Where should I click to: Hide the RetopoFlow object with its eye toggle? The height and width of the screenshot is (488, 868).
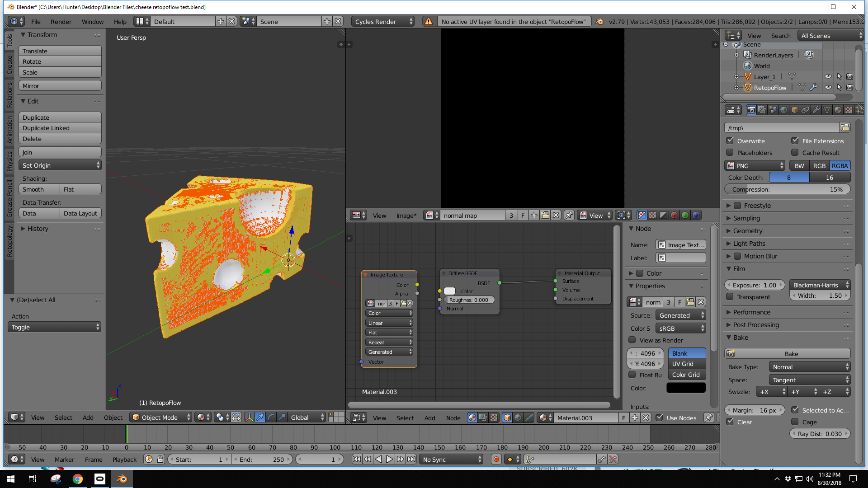pyautogui.click(x=828, y=88)
